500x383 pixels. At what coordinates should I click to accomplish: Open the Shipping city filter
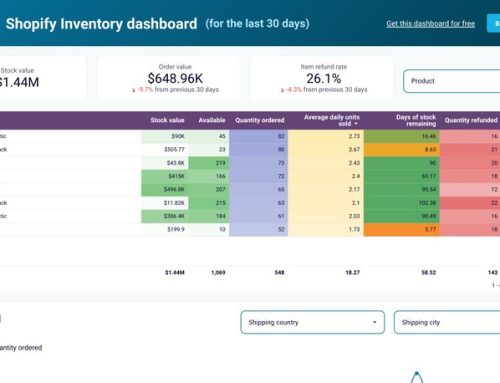click(x=447, y=322)
